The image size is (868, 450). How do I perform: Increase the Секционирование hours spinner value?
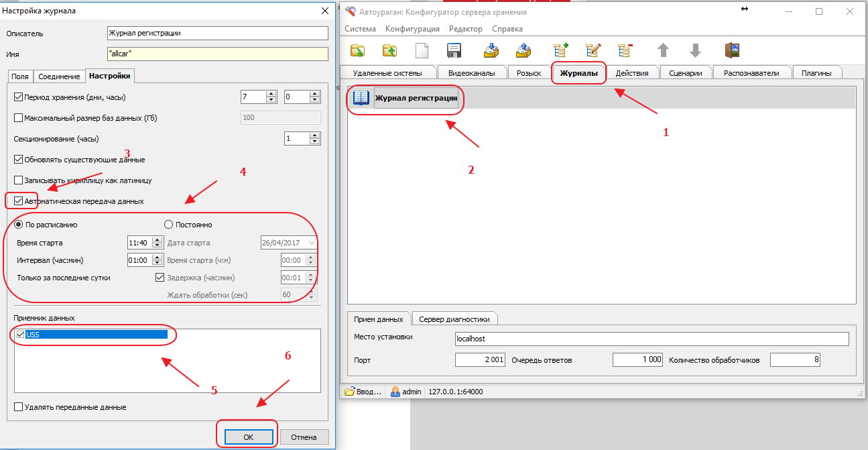click(x=315, y=135)
